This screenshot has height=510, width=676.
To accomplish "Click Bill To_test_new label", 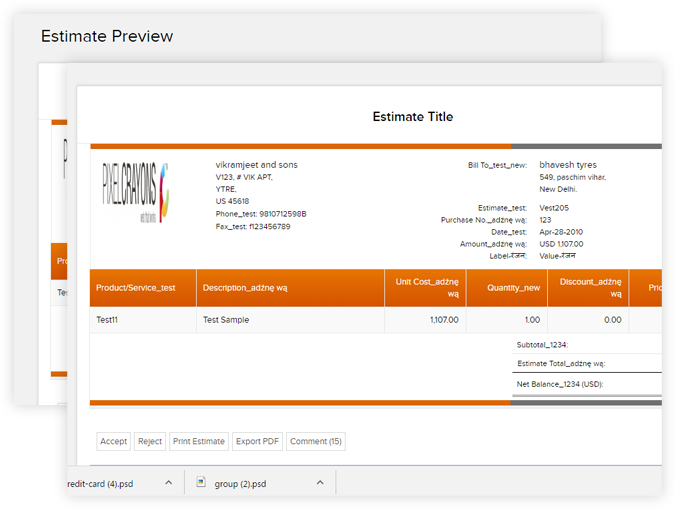I will [x=497, y=165].
